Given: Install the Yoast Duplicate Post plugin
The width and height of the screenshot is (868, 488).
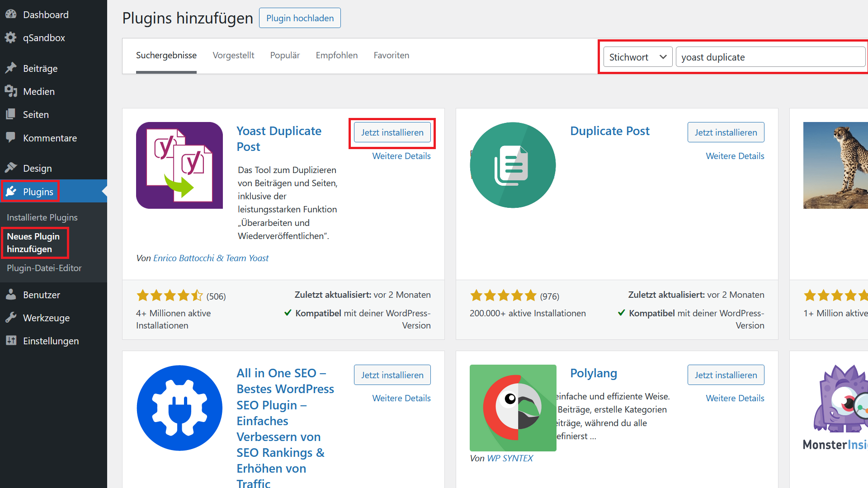Looking at the screenshot, I should coord(392,132).
